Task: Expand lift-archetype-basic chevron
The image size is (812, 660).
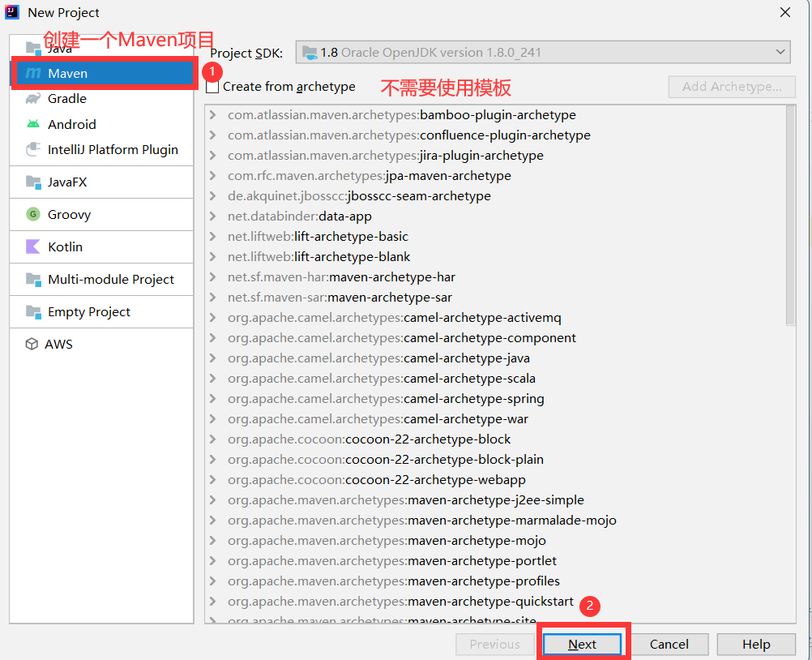Action: tap(212, 236)
